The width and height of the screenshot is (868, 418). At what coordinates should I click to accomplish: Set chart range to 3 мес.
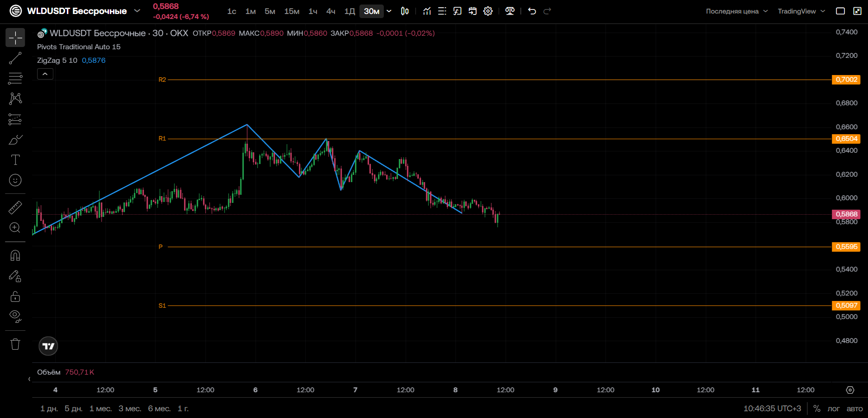click(130, 409)
